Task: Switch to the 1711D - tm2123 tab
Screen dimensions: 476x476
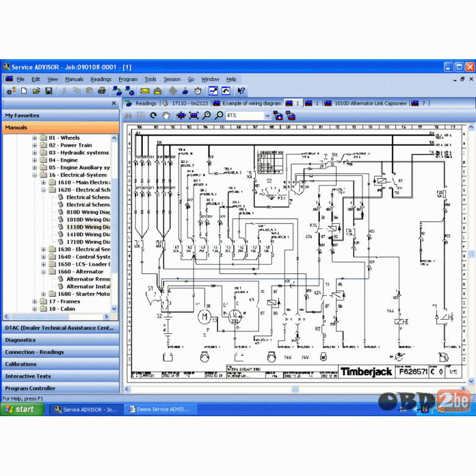Action: click(x=186, y=103)
